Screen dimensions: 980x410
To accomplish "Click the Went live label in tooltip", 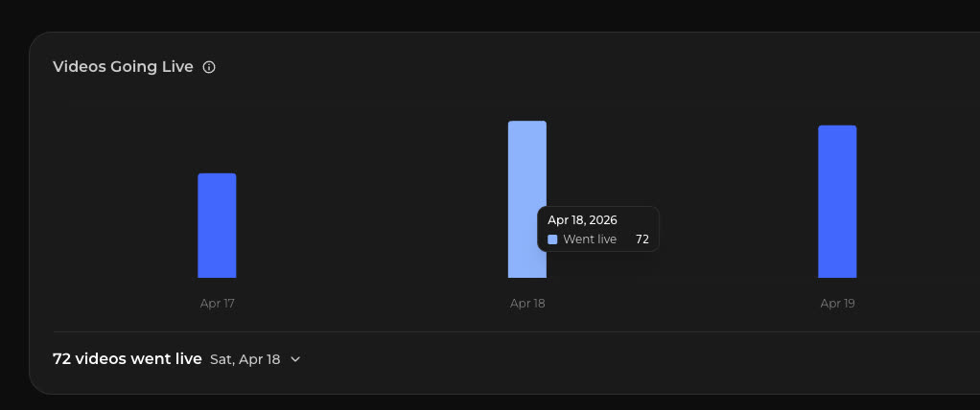I will 590,239.
